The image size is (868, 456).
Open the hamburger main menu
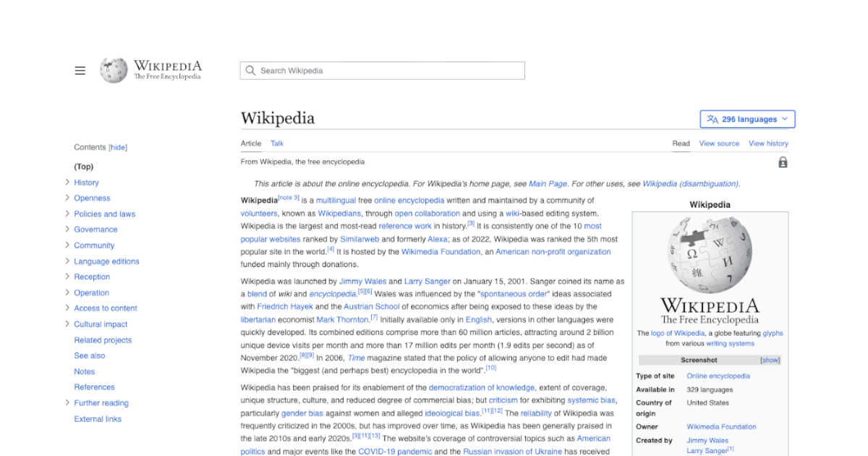pos(80,70)
